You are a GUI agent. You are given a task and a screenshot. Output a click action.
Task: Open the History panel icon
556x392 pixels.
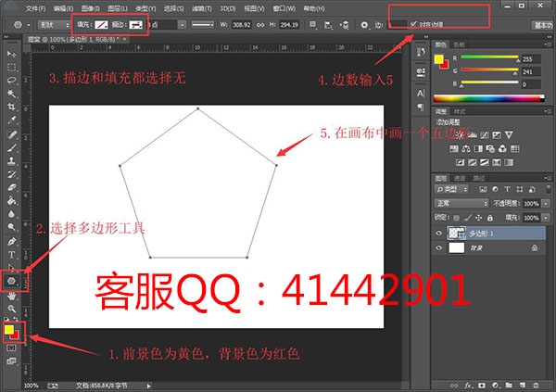pos(421,52)
